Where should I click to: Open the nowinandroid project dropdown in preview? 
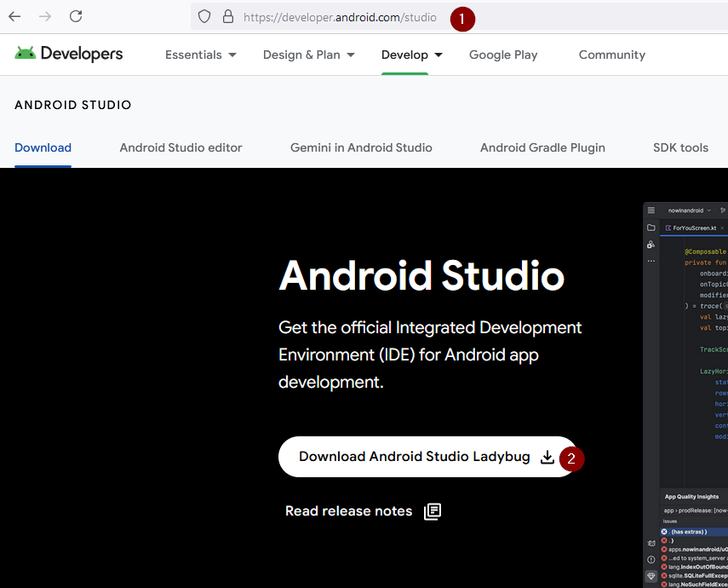pyautogui.click(x=690, y=210)
